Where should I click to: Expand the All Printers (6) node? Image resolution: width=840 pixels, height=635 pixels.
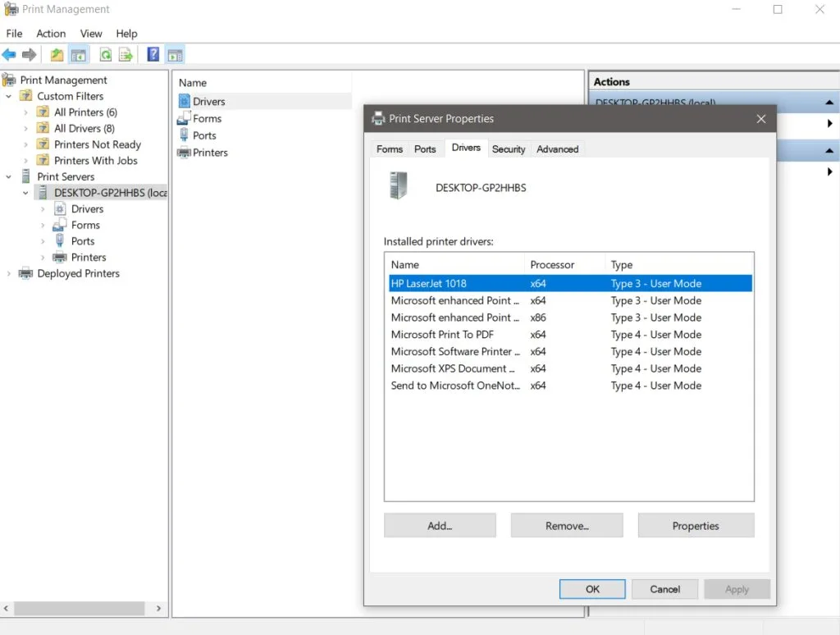25,112
